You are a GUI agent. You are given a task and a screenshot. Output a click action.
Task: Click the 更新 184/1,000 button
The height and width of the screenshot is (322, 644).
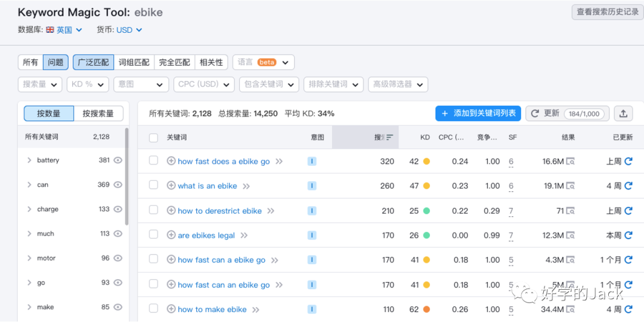point(568,113)
